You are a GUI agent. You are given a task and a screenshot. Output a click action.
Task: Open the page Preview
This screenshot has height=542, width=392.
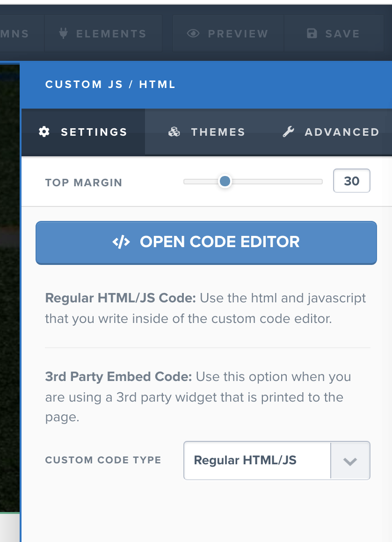click(x=238, y=34)
